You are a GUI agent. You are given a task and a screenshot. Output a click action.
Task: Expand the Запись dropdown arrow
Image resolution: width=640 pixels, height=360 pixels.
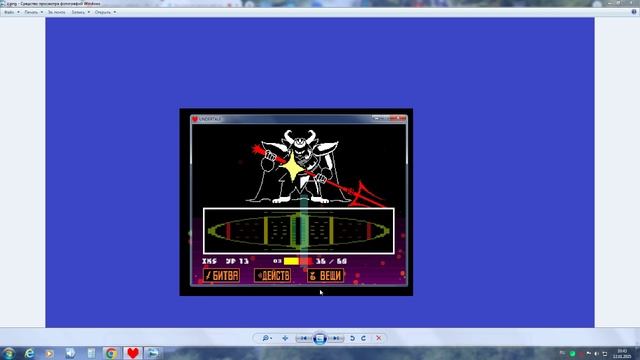pyautogui.click(x=89, y=12)
